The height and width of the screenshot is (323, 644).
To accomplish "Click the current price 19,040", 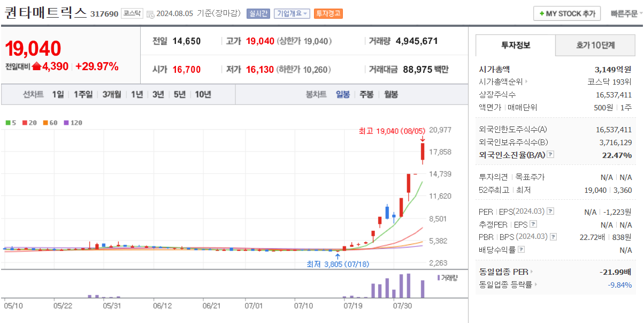I will (33, 49).
